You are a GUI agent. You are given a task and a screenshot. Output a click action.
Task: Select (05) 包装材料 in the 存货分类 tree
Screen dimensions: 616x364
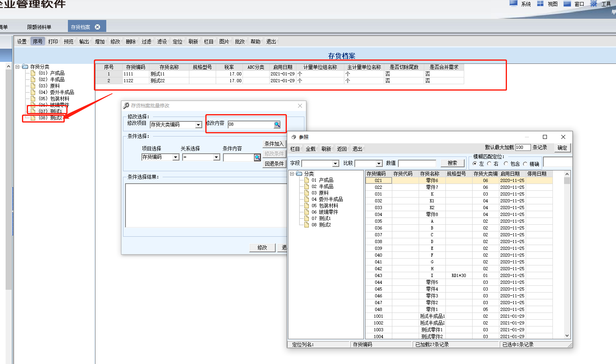point(54,99)
